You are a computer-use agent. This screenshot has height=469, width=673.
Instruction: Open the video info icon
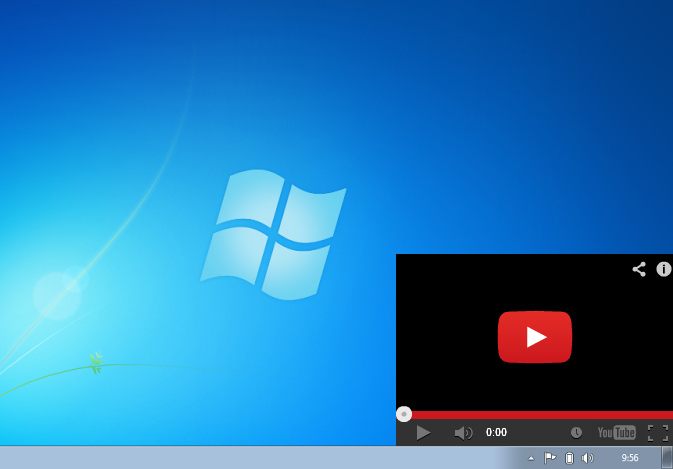[663, 269]
